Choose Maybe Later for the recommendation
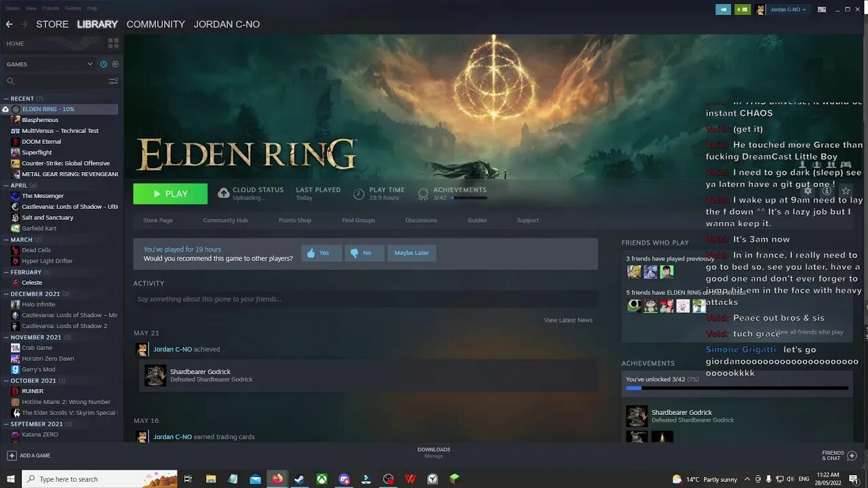This screenshot has height=488, width=868. 412,253
